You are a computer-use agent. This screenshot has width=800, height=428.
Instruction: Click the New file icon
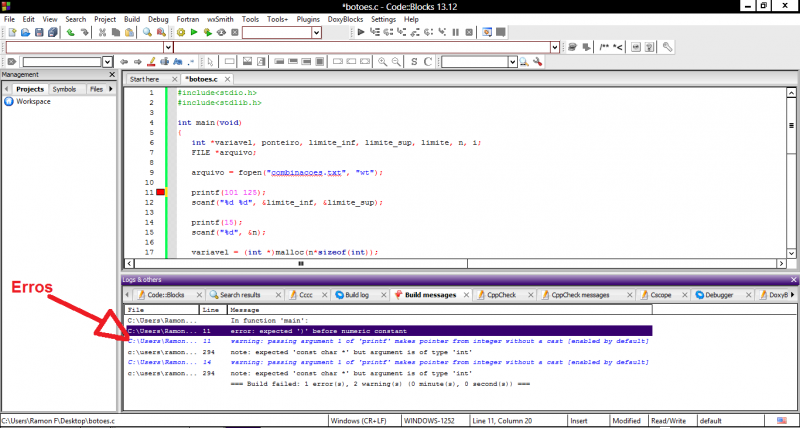(x=12, y=33)
